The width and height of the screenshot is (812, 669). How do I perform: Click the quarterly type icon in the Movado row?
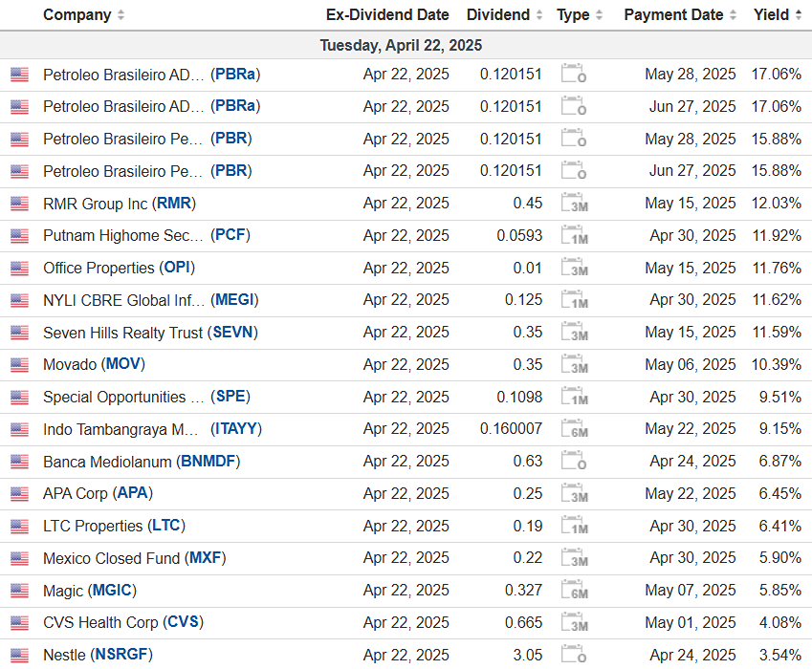click(574, 365)
